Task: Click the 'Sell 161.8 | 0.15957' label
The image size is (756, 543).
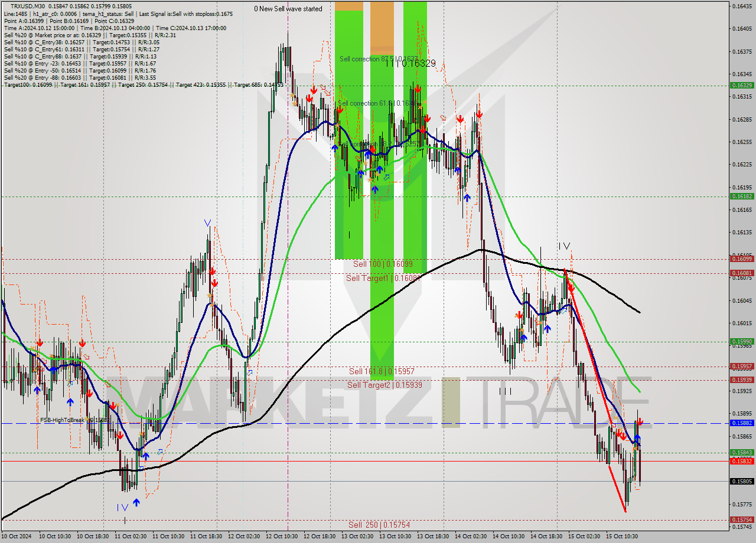Action: pos(382,371)
